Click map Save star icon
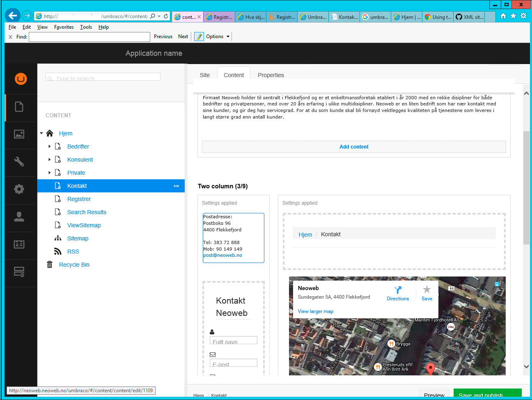532x400 pixels. pos(427,289)
